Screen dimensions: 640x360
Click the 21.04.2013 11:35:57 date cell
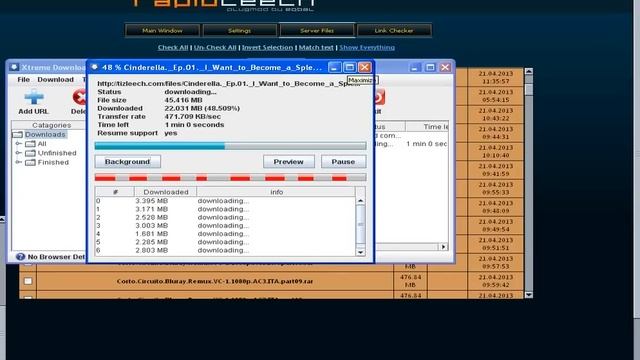point(496,77)
